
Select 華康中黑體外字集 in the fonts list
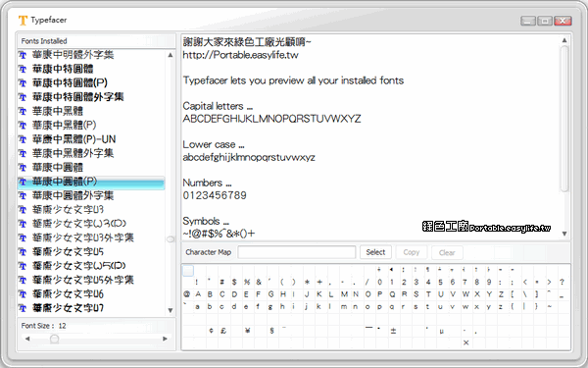click(91, 153)
